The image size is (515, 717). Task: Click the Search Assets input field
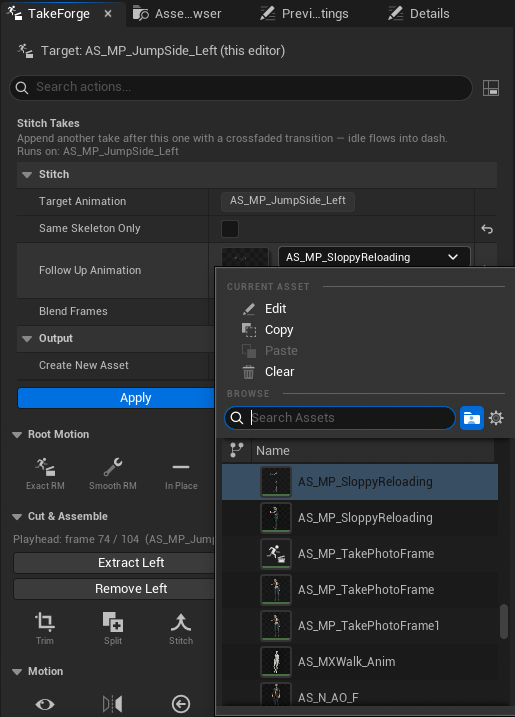pos(340,418)
